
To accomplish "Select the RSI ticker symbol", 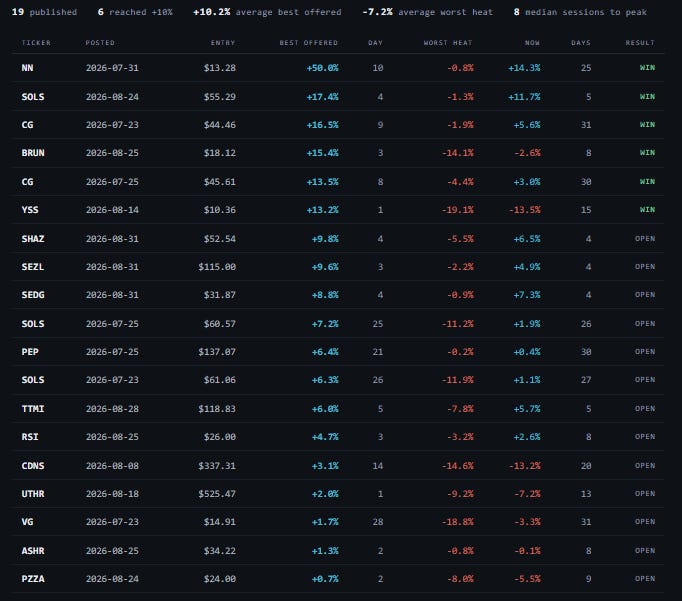I will (30, 437).
